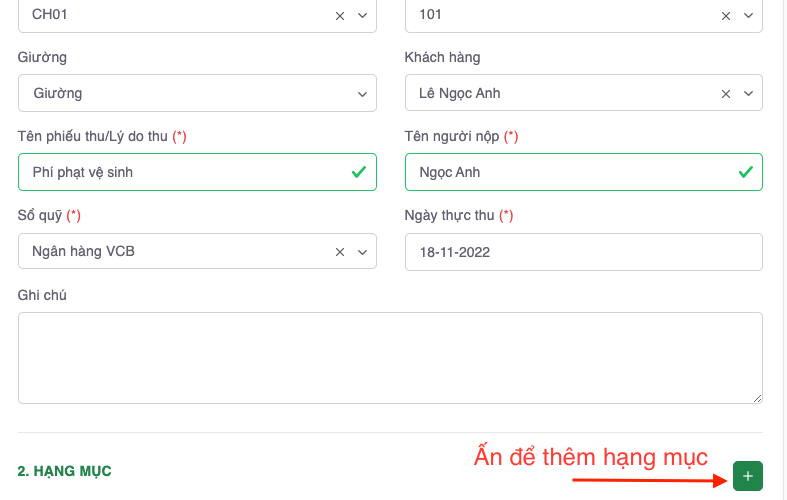The width and height of the screenshot is (787, 500).
Task: Remove the selected customer Lê Ngọc Anh via X
Action: tap(727, 93)
